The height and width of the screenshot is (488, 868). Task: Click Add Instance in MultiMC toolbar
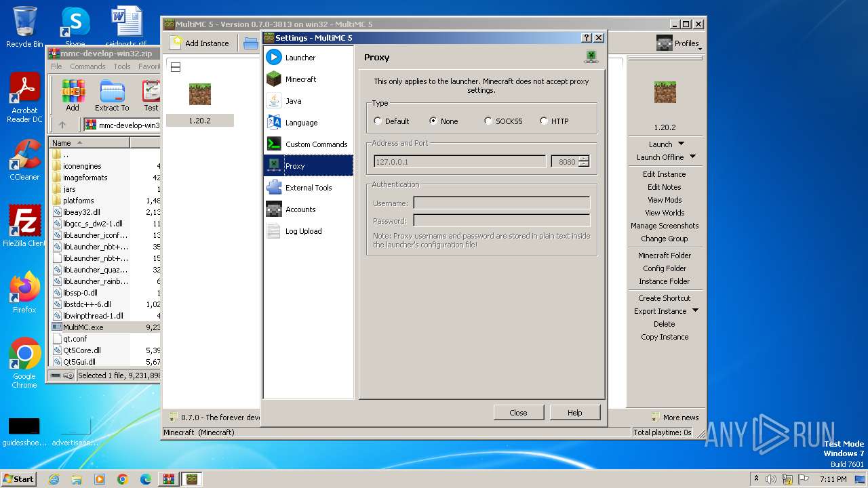tap(199, 43)
